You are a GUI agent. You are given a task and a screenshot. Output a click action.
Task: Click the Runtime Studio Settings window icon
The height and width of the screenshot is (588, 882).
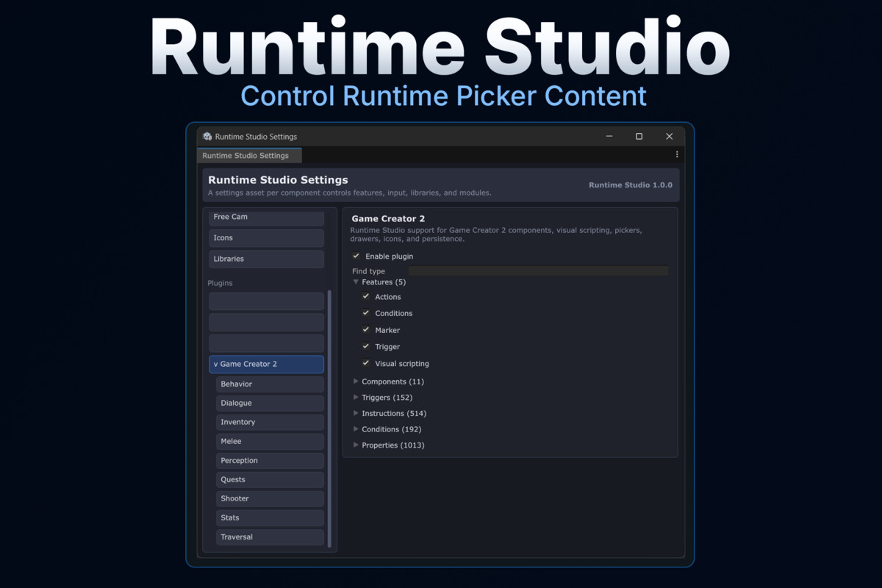pyautogui.click(x=208, y=137)
